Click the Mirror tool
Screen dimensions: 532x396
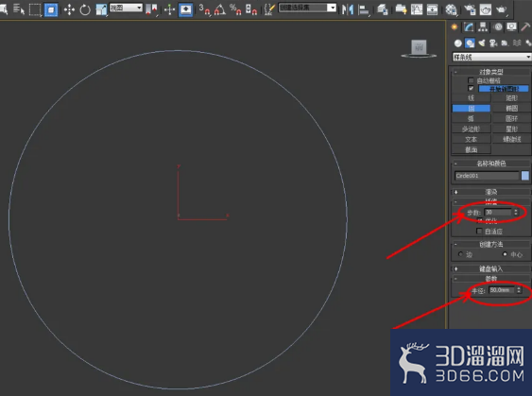coord(348,9)
